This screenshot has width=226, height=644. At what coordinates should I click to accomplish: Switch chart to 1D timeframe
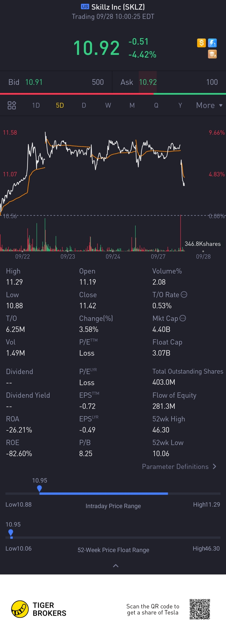tap(36, 105)
